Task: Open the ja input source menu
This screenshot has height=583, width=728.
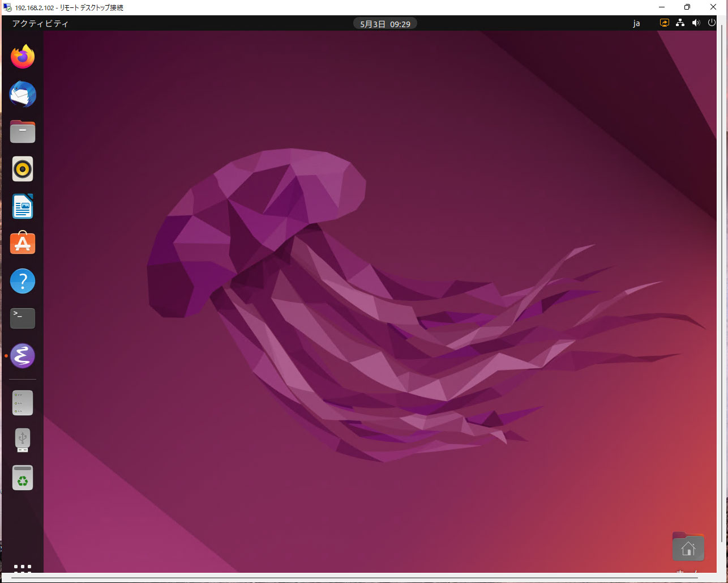Action: pos(636,24)
